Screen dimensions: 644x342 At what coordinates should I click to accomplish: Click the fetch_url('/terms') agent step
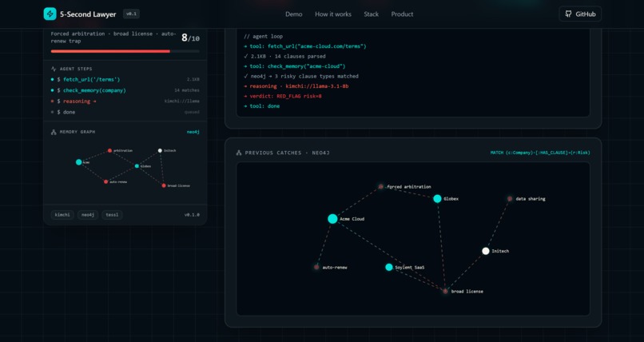(x=125, y=80)
